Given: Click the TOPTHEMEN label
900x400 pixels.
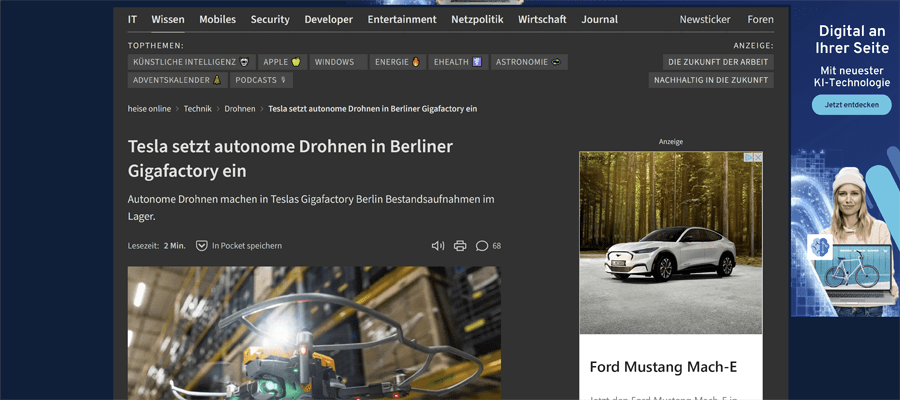Looking at the screenshot, I should tap(156, 45).
